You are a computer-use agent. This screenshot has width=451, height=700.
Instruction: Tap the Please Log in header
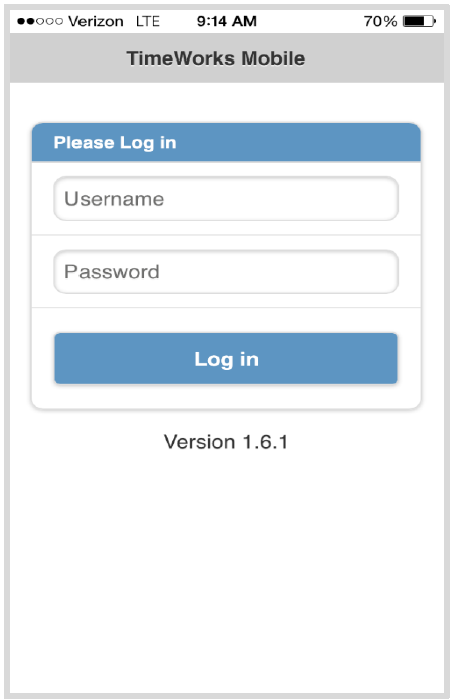coord(115,143)
